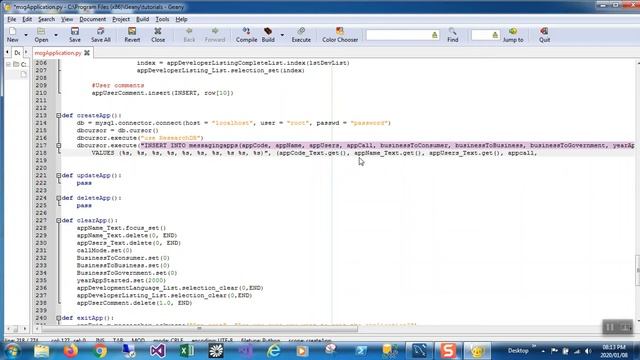Open Visual Studio from the taskbar
The width and height of the screenshot is (640, 360).
158,351
